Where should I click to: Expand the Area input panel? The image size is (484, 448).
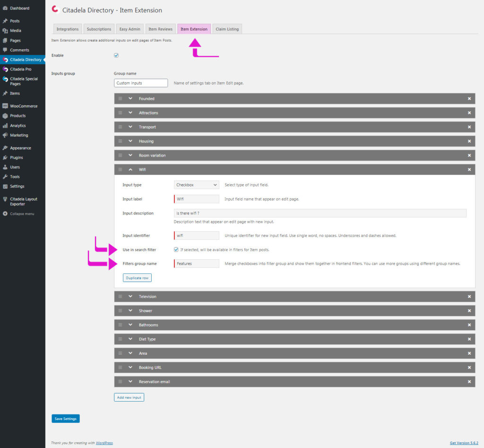coord(130,353)
